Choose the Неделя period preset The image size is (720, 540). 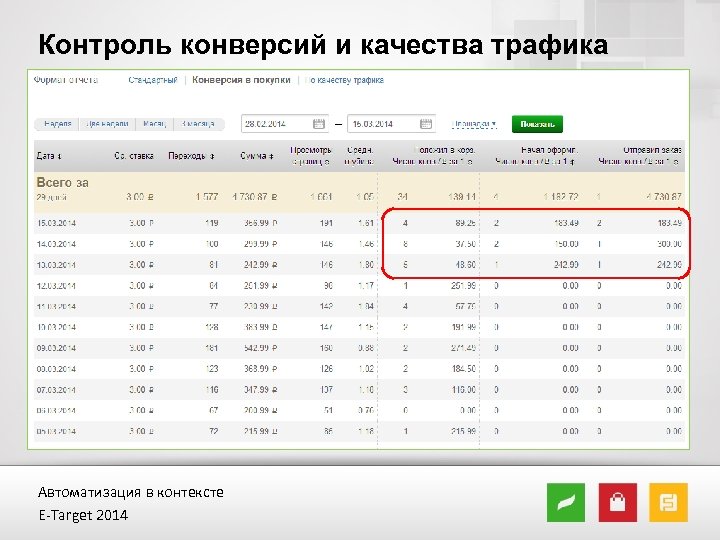(x=57, y=124)
